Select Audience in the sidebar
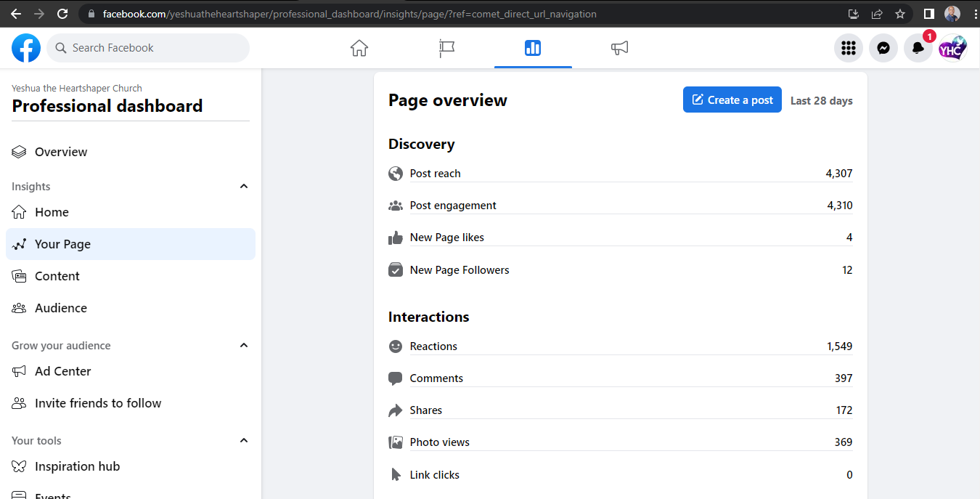Viewport: 980px width, 499px height. [x=61, y=308]
